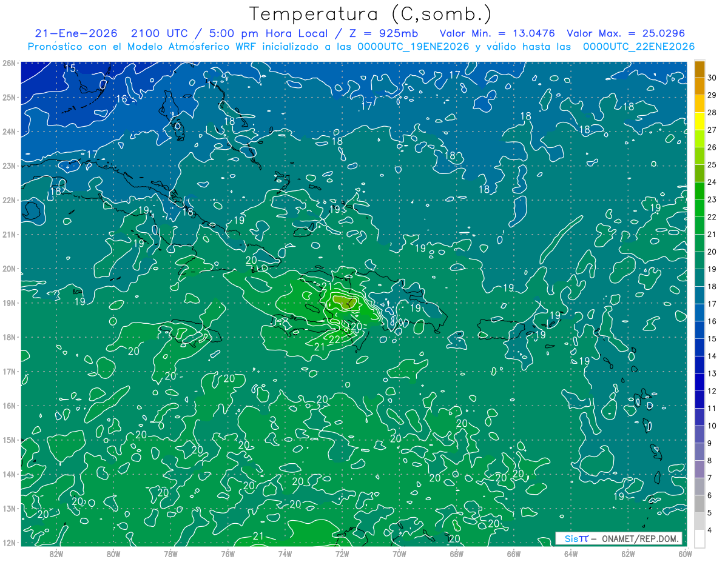Click the 24N latitude axis label

pyautogui.click(x=9, y=132)
